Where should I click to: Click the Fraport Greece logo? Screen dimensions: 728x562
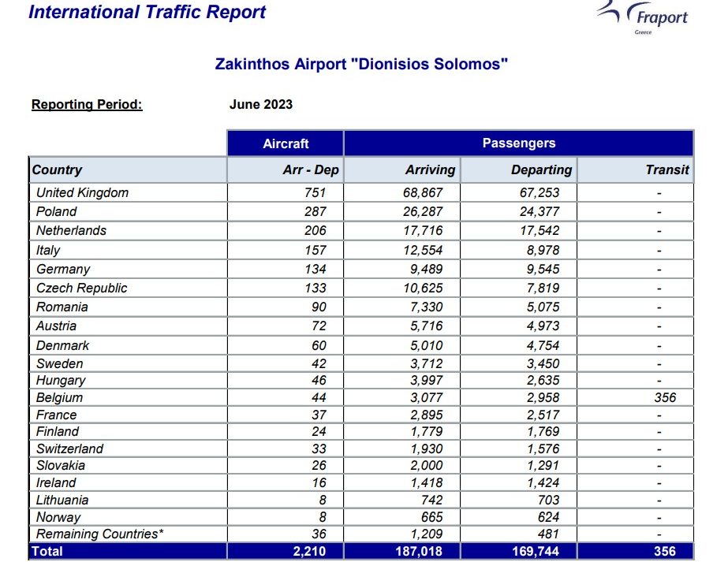(643, 17)
